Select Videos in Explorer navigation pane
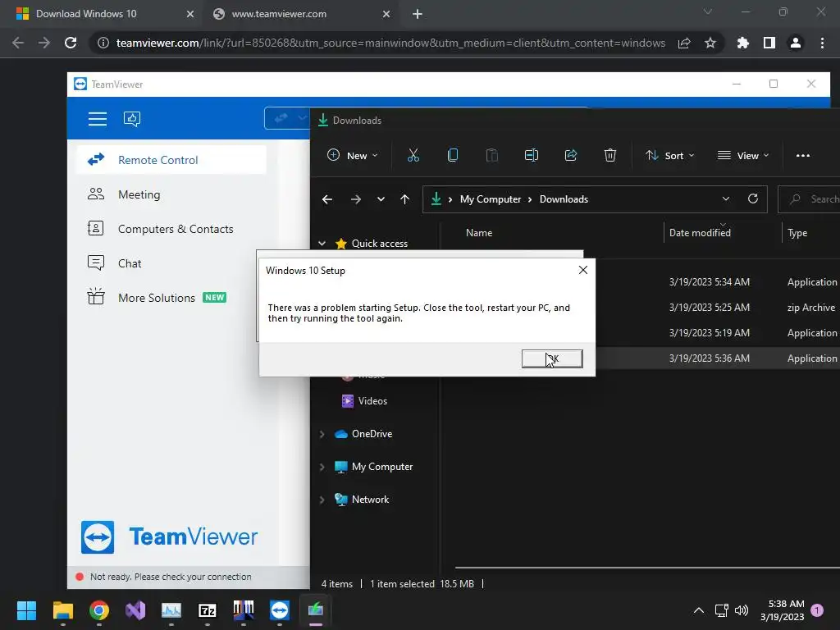Image resolution: width=840 pixels, height=630 pixels. [372, 400]
